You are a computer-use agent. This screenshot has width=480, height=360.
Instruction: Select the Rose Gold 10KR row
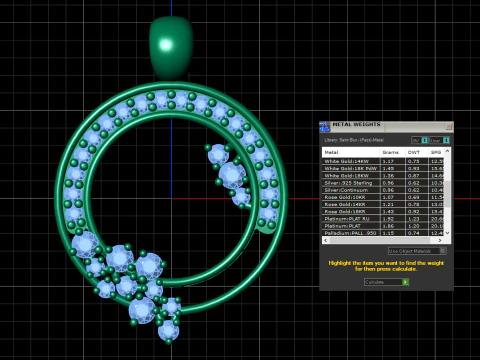(x=383, y=197)
